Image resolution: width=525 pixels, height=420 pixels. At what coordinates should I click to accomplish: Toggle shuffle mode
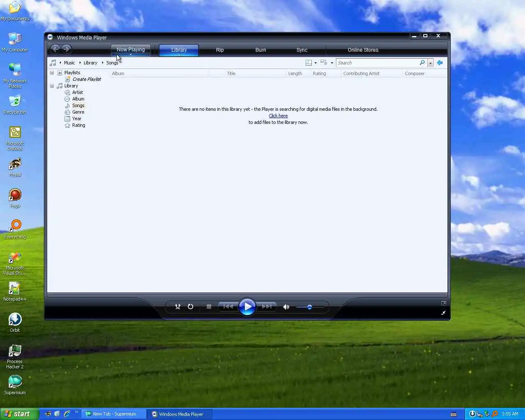(178, 306)
